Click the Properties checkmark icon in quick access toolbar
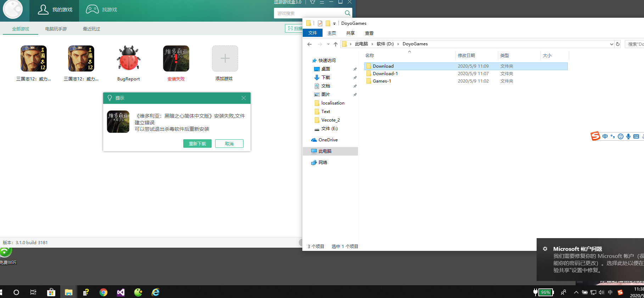This screenshot has width=644, height=298. (x=320, y=23)
